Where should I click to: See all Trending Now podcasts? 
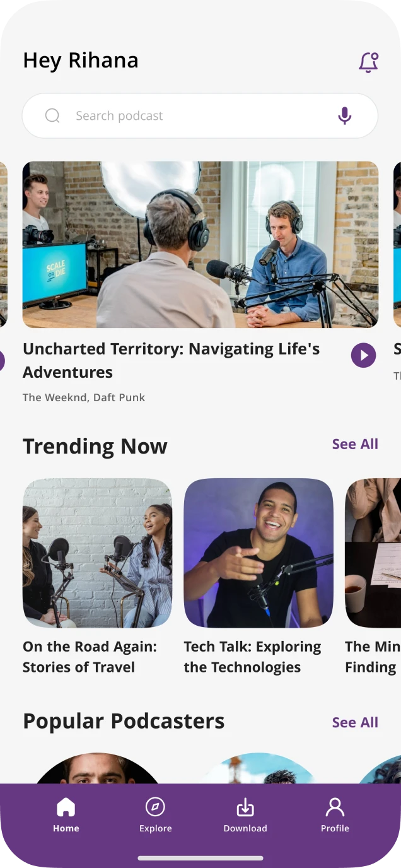point(355,444)
